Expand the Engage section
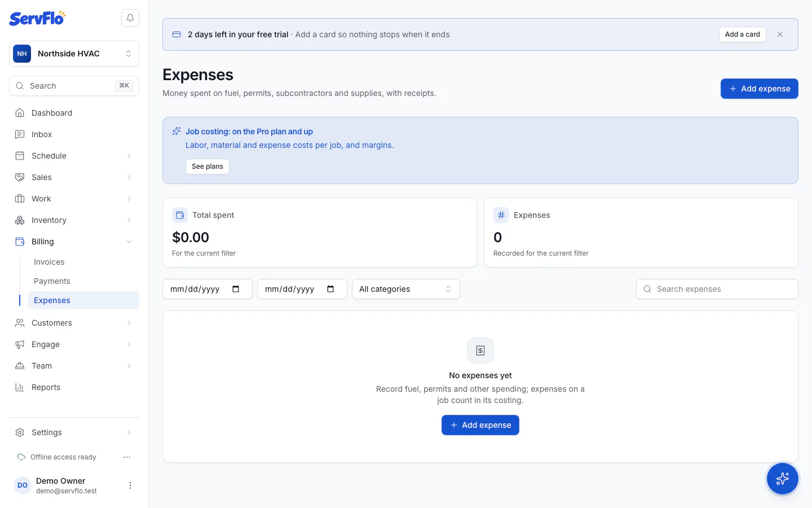This screenshot has height=508, width=812. 74,344
